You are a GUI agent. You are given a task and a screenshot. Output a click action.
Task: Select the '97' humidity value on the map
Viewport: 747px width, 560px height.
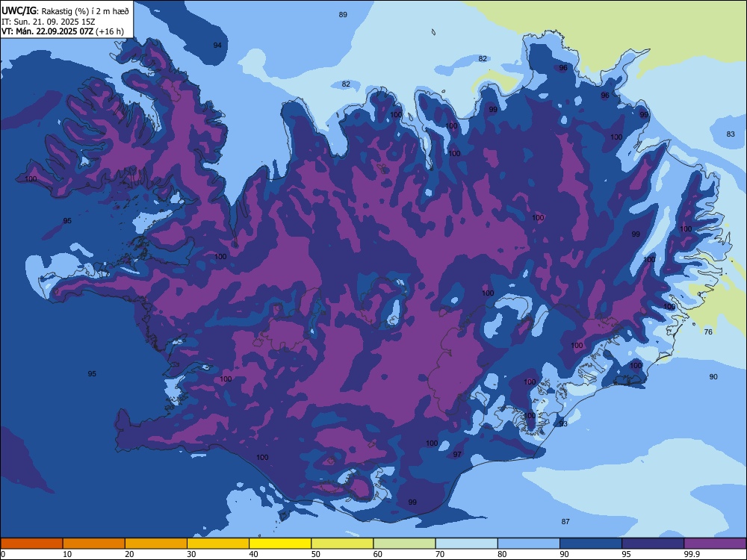coord(457,454)
